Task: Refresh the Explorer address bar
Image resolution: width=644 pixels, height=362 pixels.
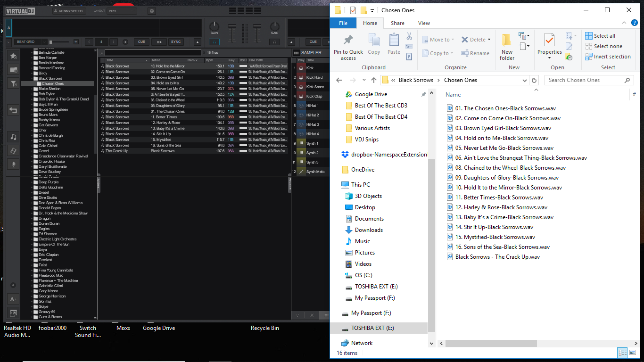Action: coord(534,80)
